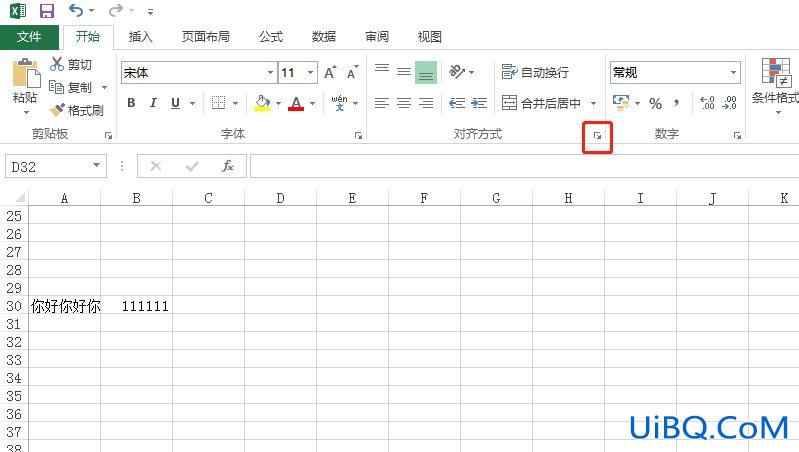The width and height of the screenshot is (799, 452).
Task: Click 自动换行 wrap text button
Action: click(x=535, y=72)
